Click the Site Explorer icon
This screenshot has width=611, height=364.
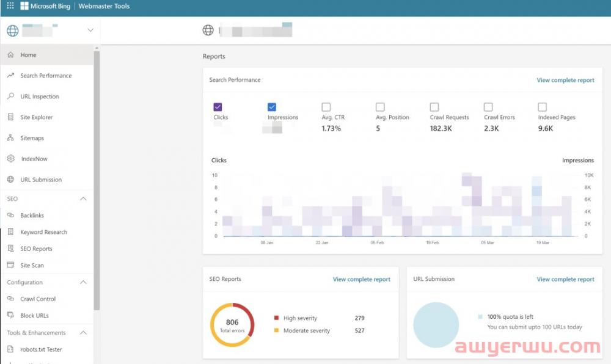tap(10, 117)
